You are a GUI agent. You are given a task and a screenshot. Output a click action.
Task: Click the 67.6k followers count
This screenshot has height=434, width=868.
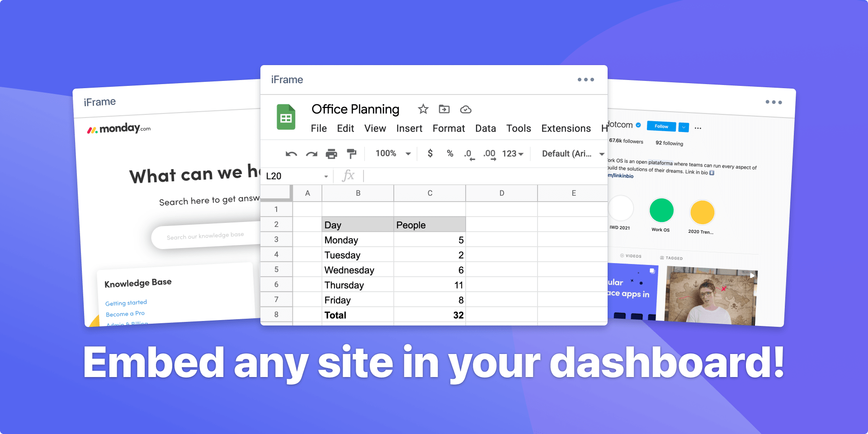[x=626, y=141]
